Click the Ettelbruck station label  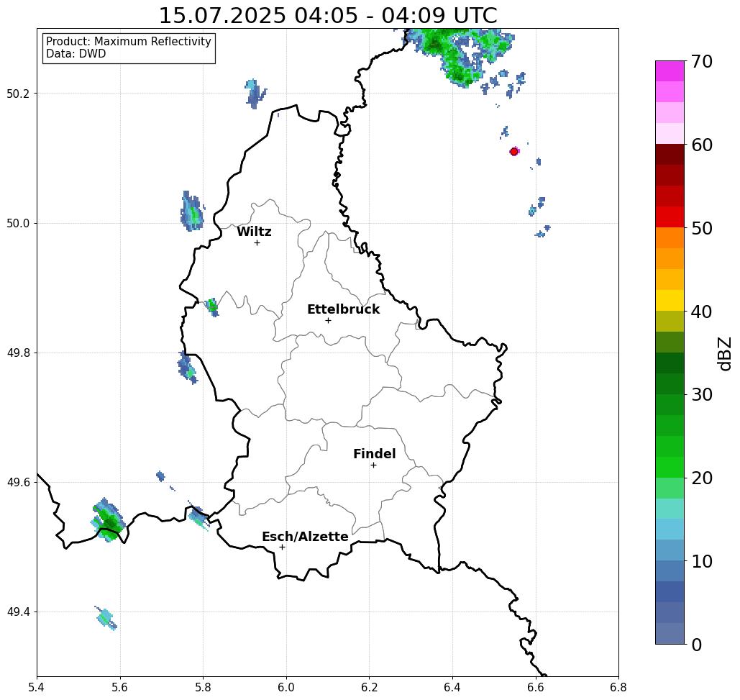tap(344, 309)
